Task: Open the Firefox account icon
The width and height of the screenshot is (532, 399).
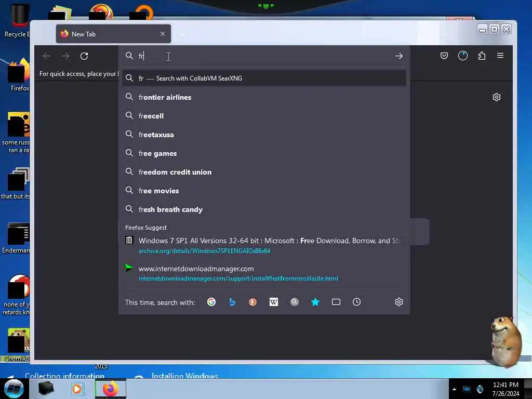Action: pyautogui.click(x=463, y=56)
